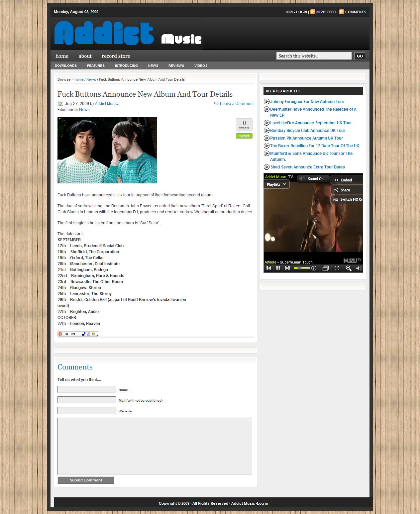420x514 pixels.
Task: Expand the Playlists dropdown
Action: (276, 184)
